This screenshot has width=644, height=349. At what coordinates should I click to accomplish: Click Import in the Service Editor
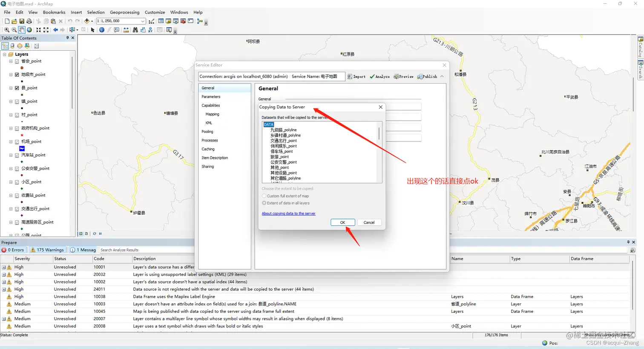(x=356, y=77)
